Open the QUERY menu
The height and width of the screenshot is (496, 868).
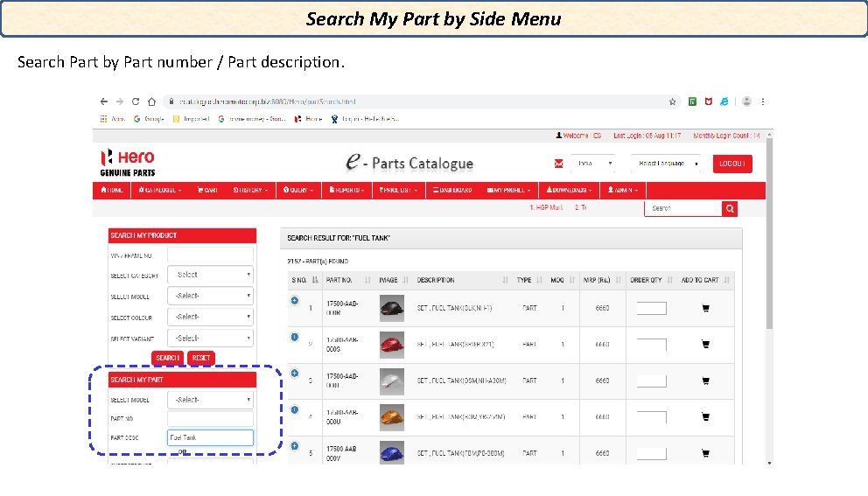297,190
